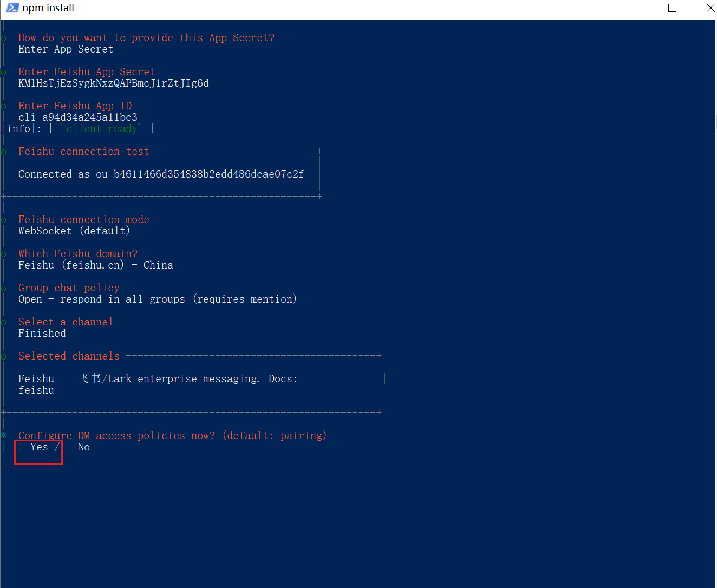Image resolution: width=717 pixels, height=588 pixels.
Task: Click the PowerShell icon in title bar
Action: [x=12, y=8]
